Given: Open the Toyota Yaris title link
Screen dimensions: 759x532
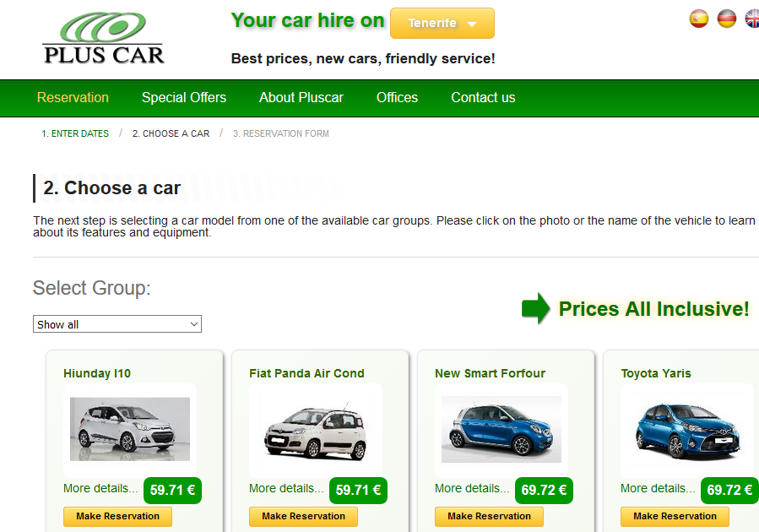Looking at the screenshot, I should point(656,373).
